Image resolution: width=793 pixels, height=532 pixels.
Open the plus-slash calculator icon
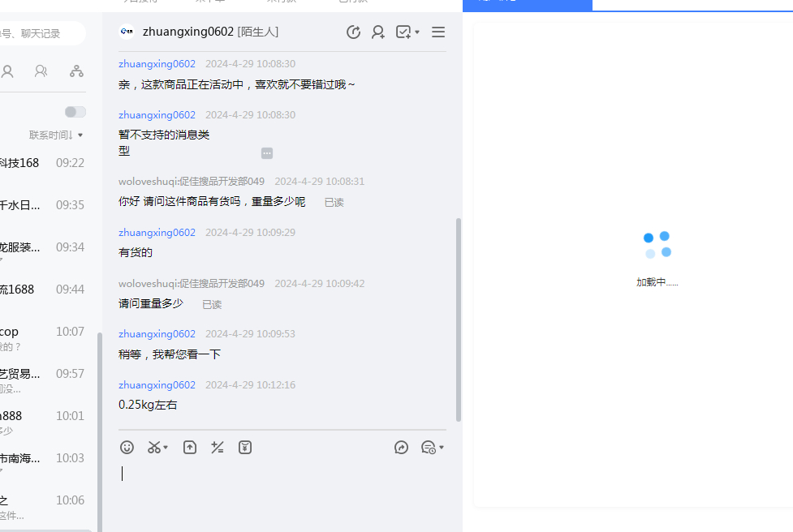click(x=217, y=447)
